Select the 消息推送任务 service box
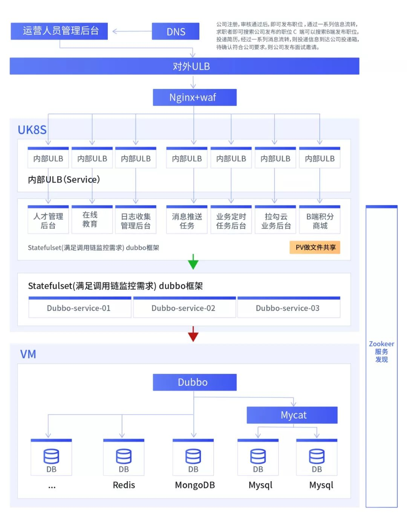The height and width of the screenshot is (532, 407). (x=187, y=220)
